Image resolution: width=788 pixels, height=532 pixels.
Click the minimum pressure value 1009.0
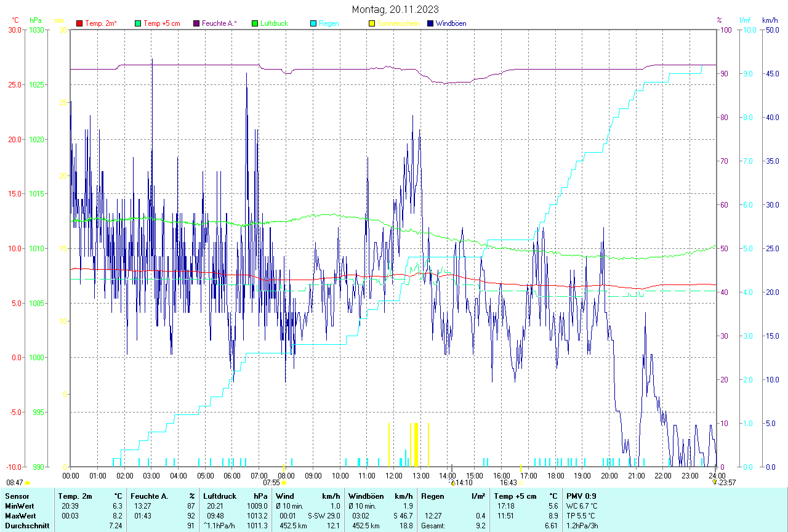coord(257,506)
